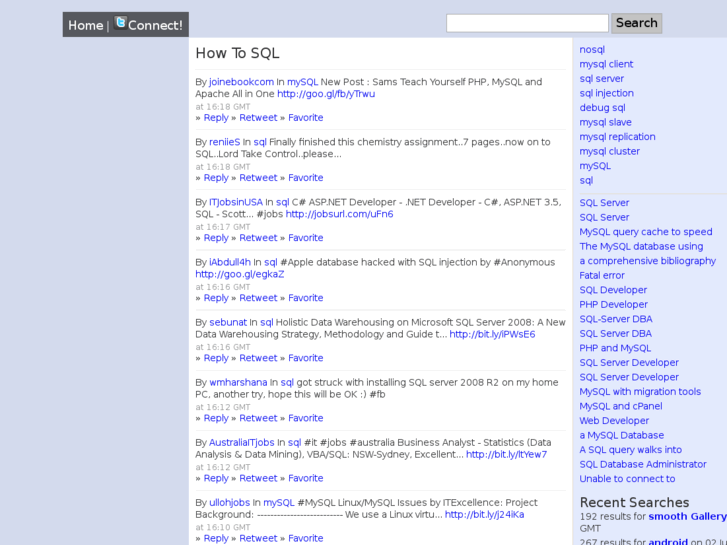Image resolution: width=727 pixels, height=545 pixels.
Task: Open the SQL-Server DBA hyphenated link
Action: pos(616,319)
